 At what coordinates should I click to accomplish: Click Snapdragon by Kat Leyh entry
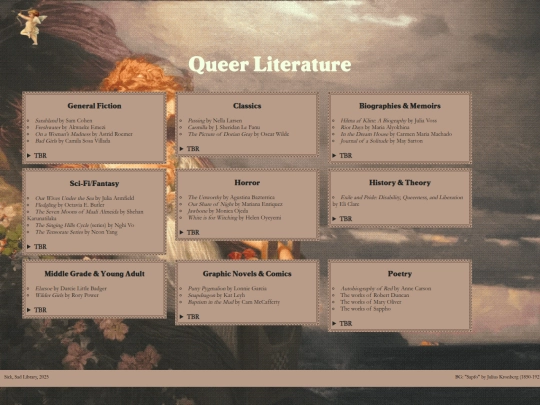tap(216, 295)
